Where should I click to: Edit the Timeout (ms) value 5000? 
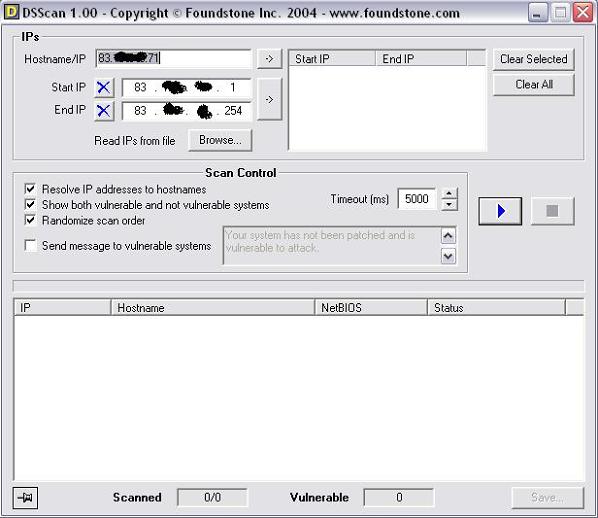[416, 199]
